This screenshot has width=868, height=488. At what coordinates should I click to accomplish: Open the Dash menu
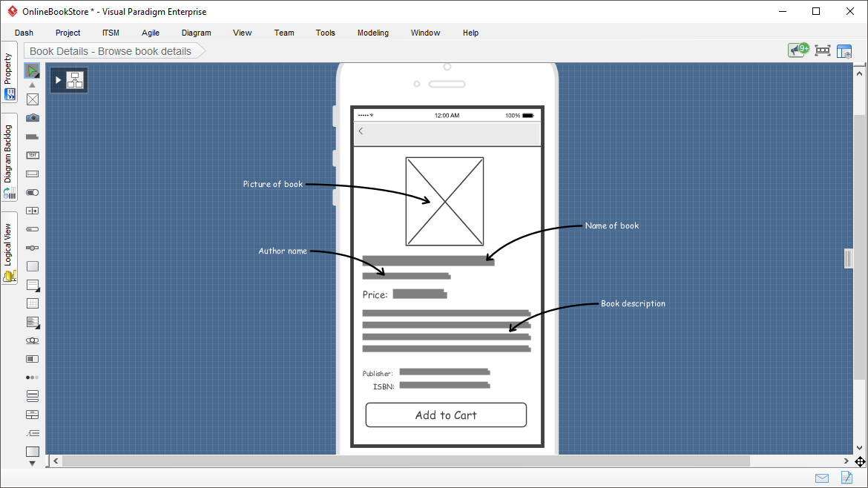(24, 33)
